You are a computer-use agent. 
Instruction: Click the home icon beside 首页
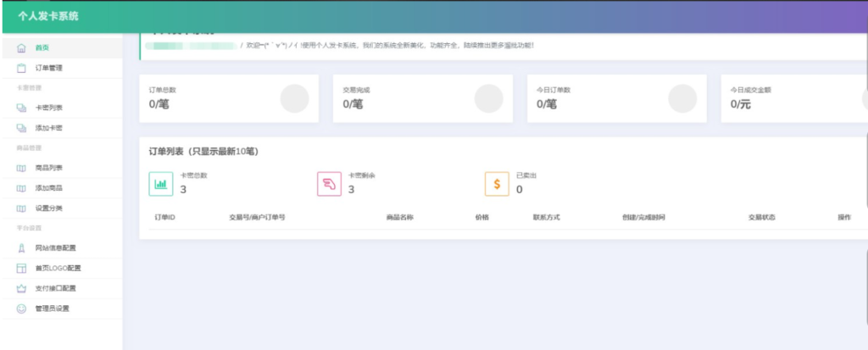click(x=21, y=48)
